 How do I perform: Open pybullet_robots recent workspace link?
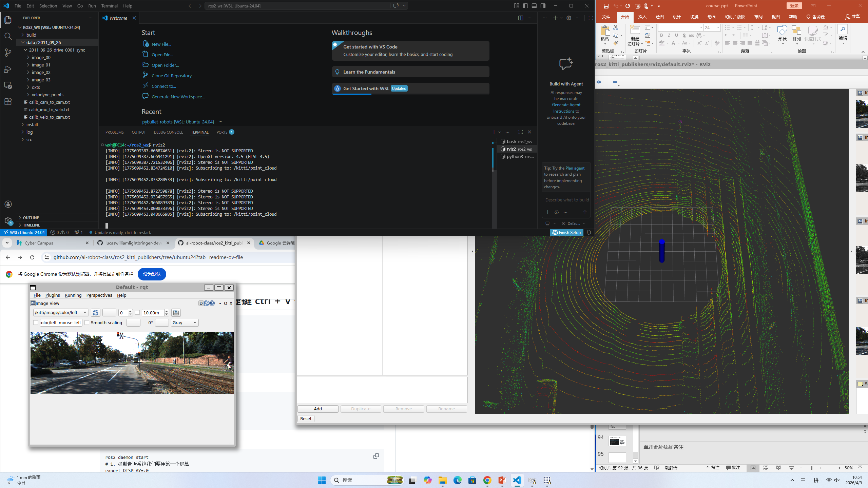(178, 122)
